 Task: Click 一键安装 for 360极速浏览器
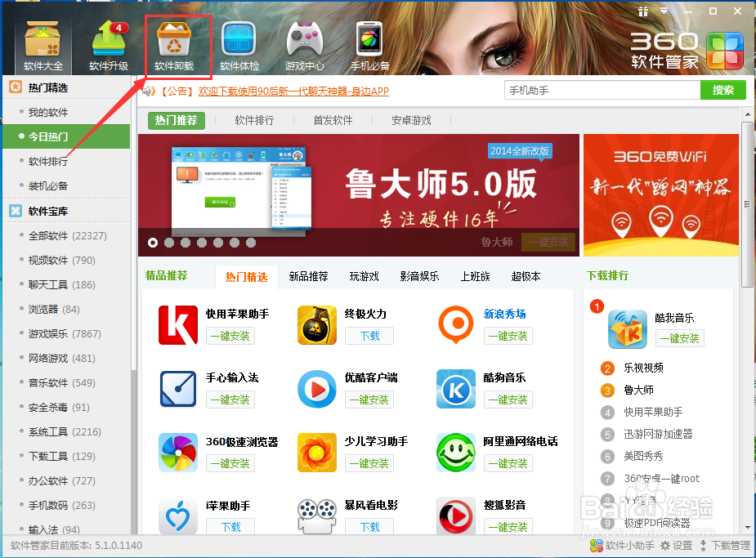(x=230, y=463)
